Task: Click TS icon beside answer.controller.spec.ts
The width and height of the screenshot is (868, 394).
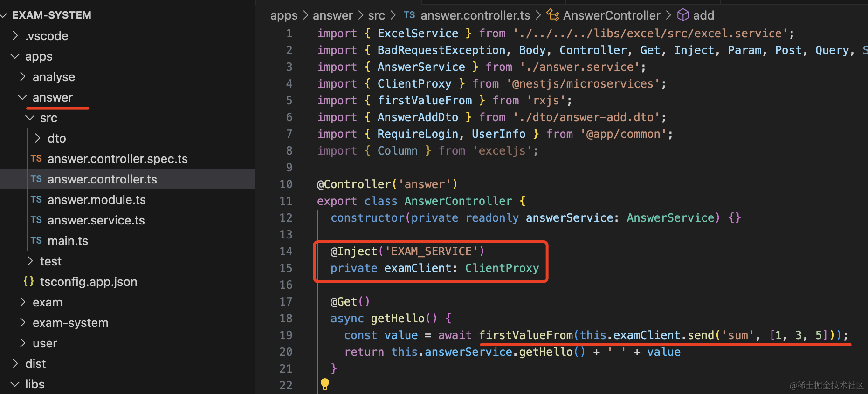Action: point(36,159)
